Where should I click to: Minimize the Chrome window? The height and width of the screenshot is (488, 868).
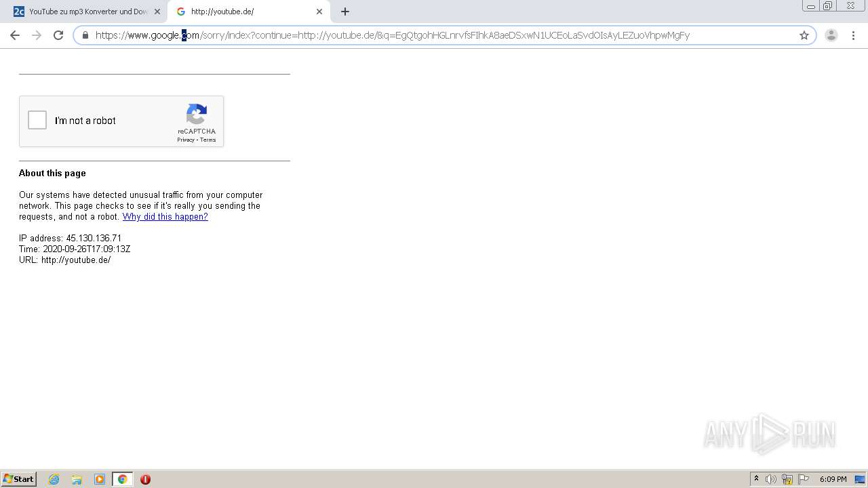810,6
